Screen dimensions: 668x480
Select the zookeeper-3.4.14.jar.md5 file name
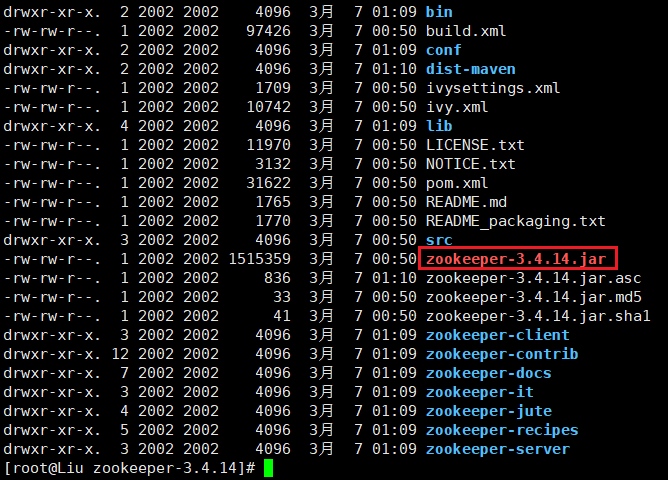(533, 297)
